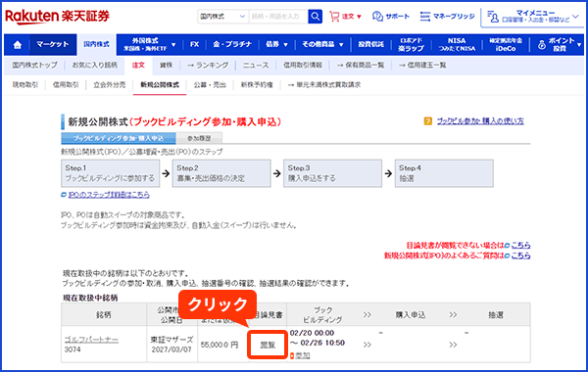Open 国内株式トップ sub-menu item

tap(35, 66)
